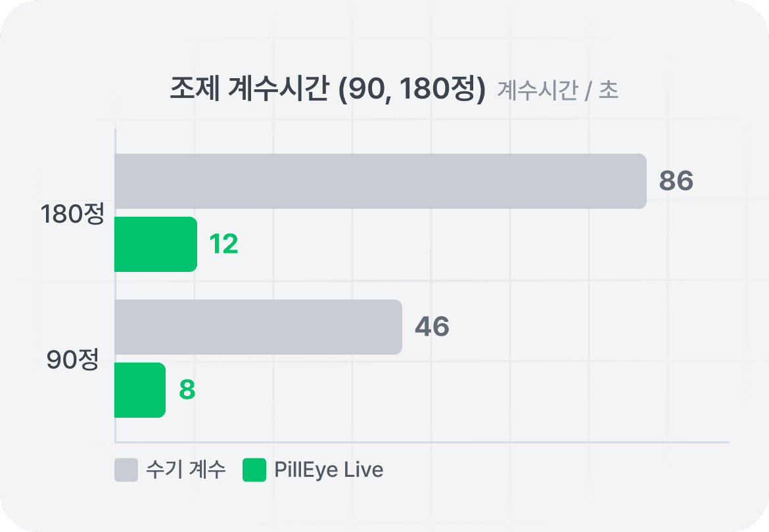Viewport: 769px width, 532px height.
Task: Click the gray 수기 계수 bar for 180정
Action: pos(380,181)
